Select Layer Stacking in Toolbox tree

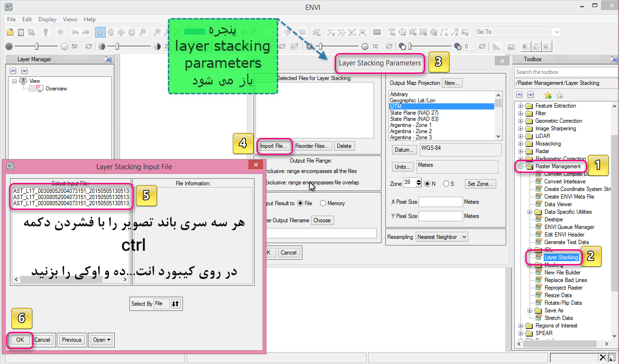coord(561,257)
